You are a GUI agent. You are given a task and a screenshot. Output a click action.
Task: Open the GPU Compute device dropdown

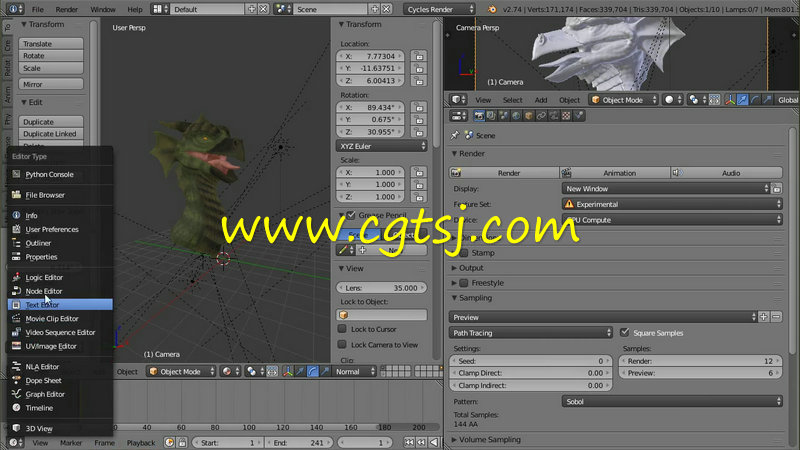(x=672, y=220)
